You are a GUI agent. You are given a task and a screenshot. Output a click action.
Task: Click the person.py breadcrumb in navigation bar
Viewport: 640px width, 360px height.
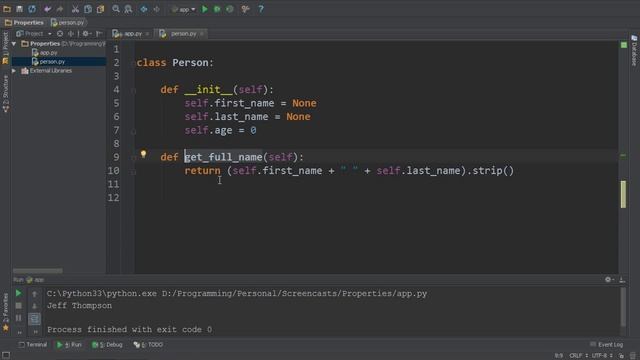click(x=68, y=22)
